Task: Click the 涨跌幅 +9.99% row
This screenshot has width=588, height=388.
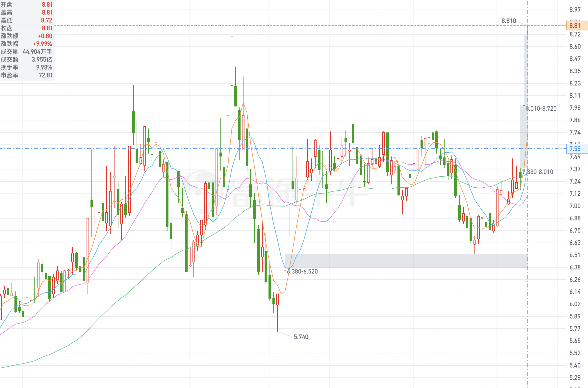Action: pyautogui.click(x=26, y=44)
